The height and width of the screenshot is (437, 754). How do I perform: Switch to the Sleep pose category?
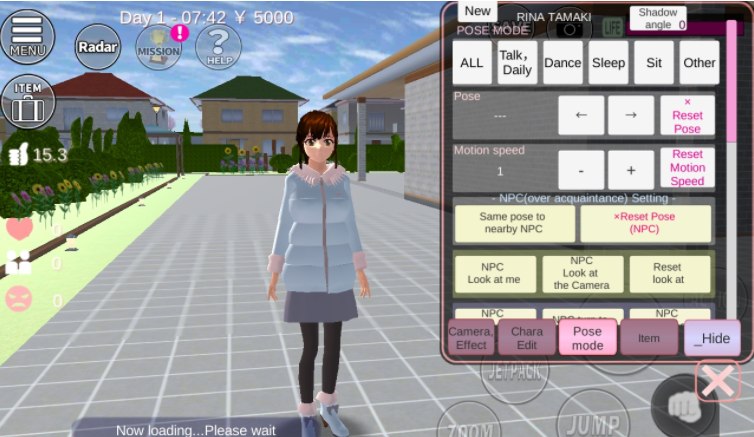tap(608, 62)
